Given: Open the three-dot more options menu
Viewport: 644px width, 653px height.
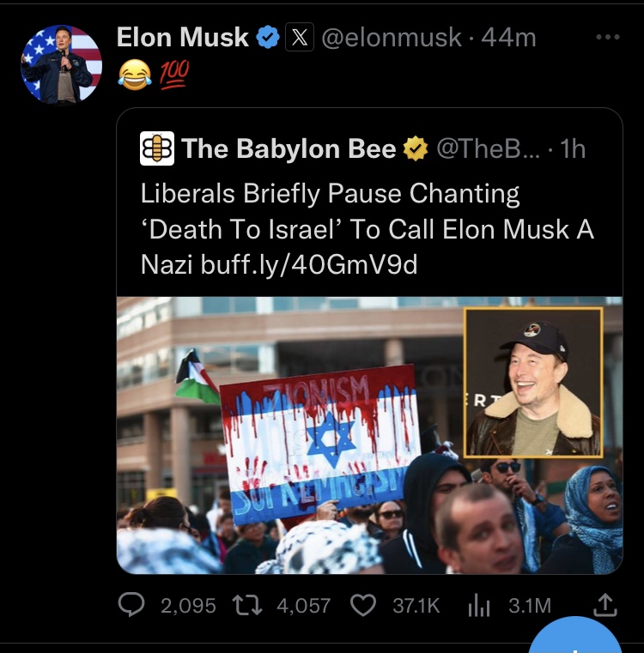Looking at the screenshot, I should pyautogui.click(x=607, y=38).
